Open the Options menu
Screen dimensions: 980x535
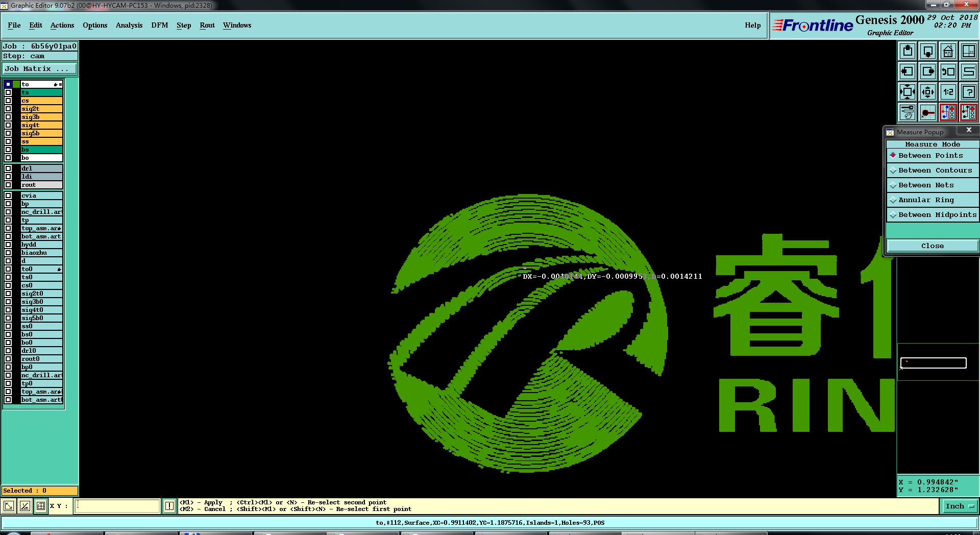95,25
